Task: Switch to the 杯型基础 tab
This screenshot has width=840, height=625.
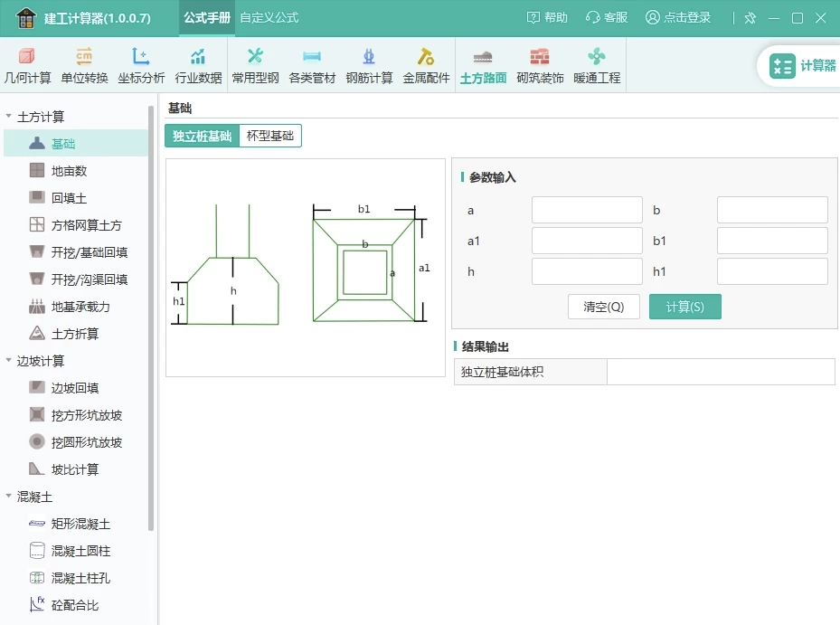Action: [x=270, y=136]
